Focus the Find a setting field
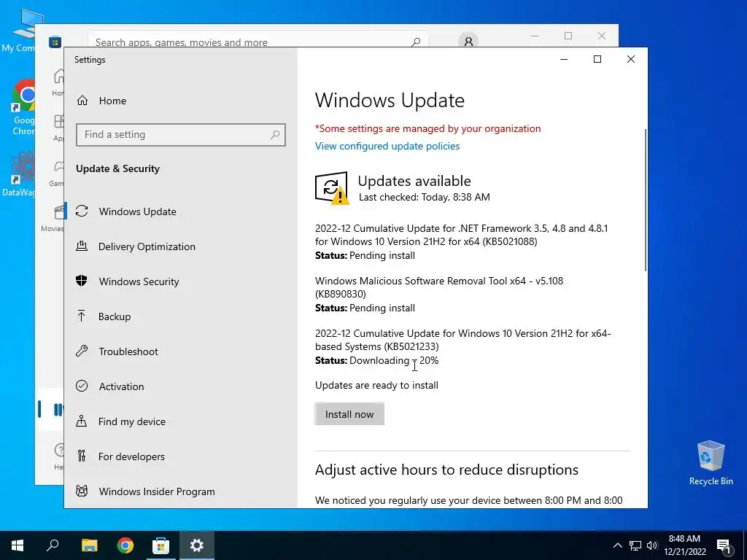 tap(181, 135)
